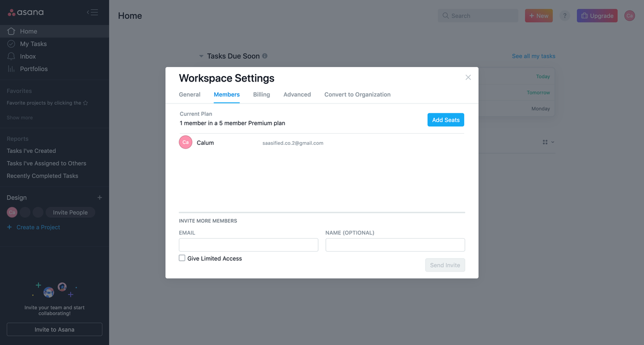Click the Home house icon
The width and height of the screenshot is (644, 345).
[11, 31]
